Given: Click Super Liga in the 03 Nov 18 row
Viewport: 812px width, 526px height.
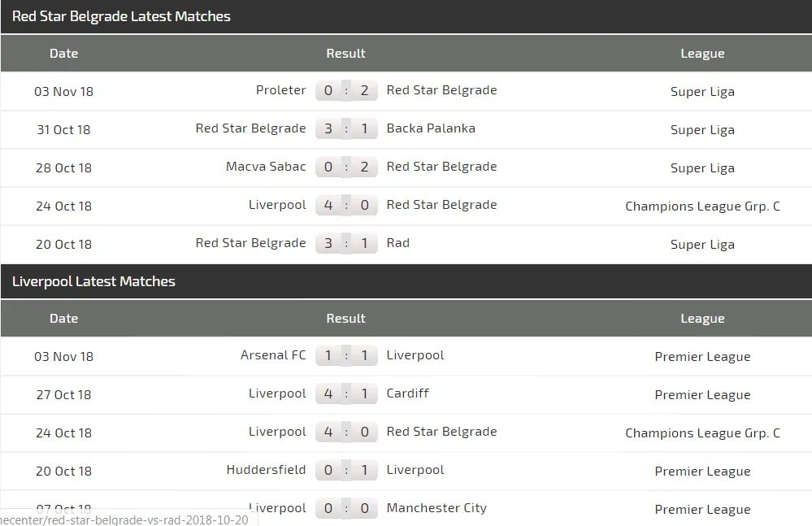Looking at the screenshot, I should [702, 92].
